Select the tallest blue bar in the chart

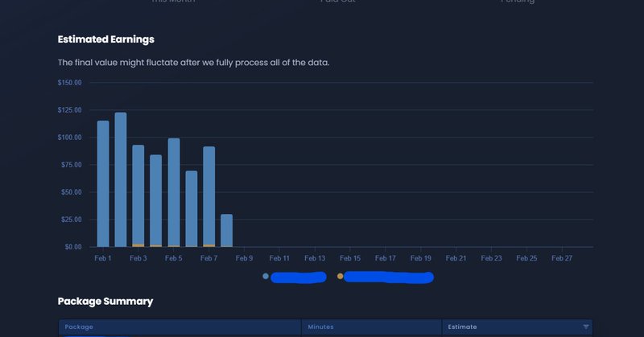[x=121, y=179]
